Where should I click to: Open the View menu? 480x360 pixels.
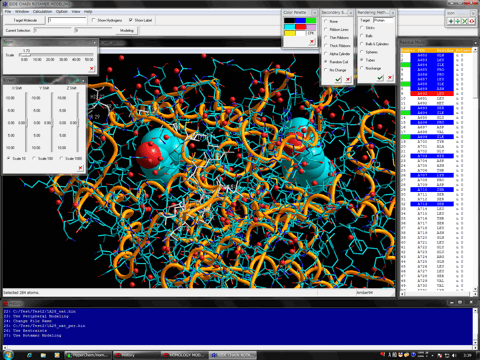coord(76,12)
